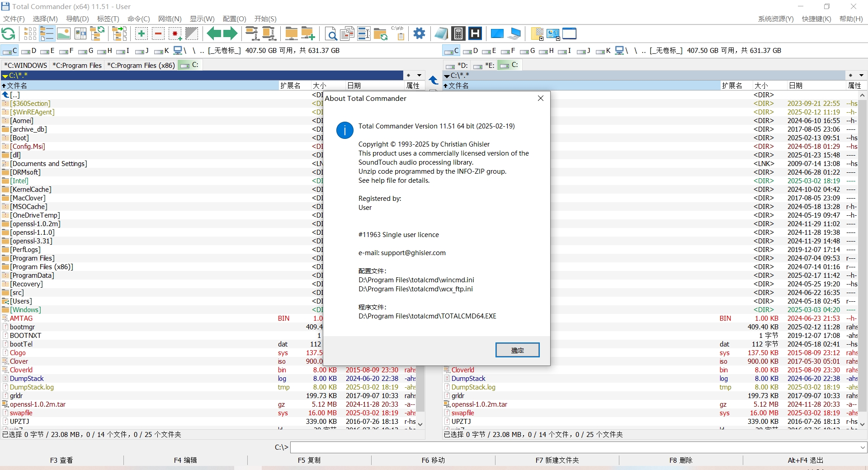The height and width of the screenshot is (470, 868).
Task: Expand the right panel C:\*.* path arrow
Action: pos(447,76)
